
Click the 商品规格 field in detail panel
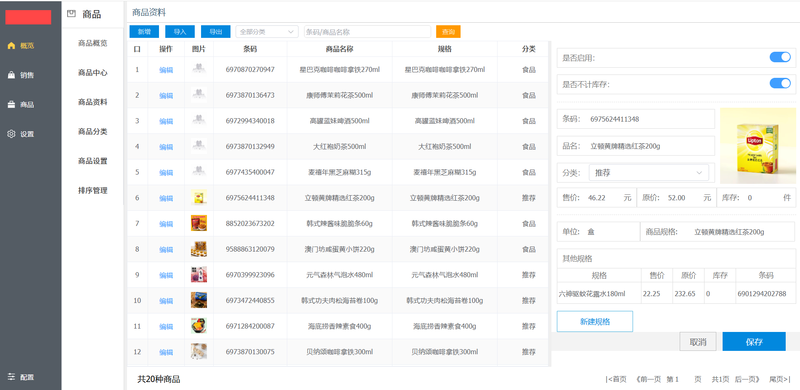pos(717,232)
